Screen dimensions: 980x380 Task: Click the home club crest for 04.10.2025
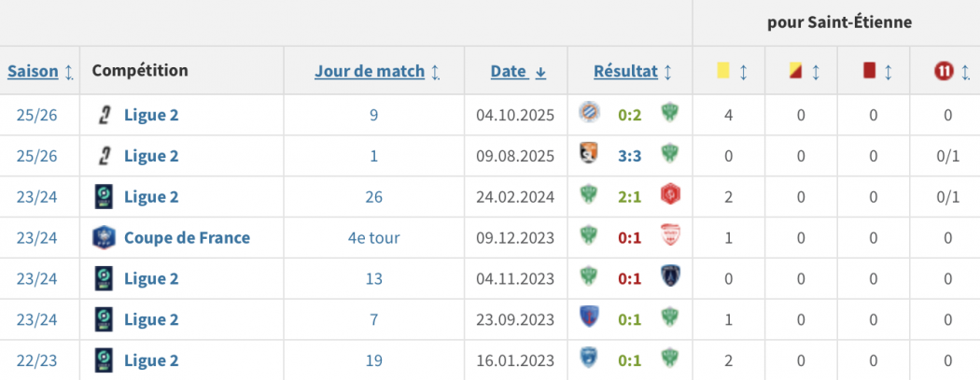pos(590,115)
